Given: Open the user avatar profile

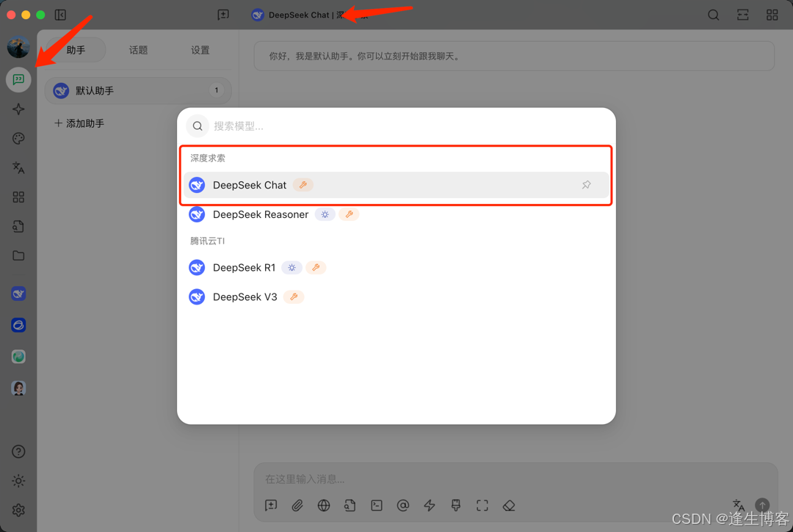Looking at the screenshot, I should pyautogui.click(x=18, y=47).
